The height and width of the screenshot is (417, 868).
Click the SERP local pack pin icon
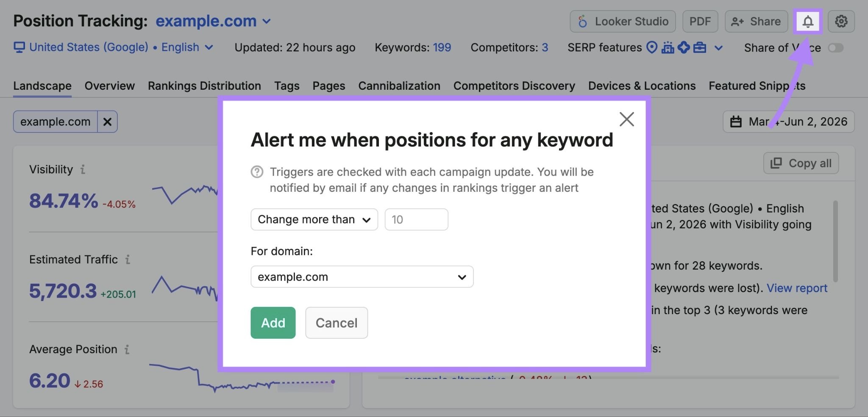coord(652,47)
